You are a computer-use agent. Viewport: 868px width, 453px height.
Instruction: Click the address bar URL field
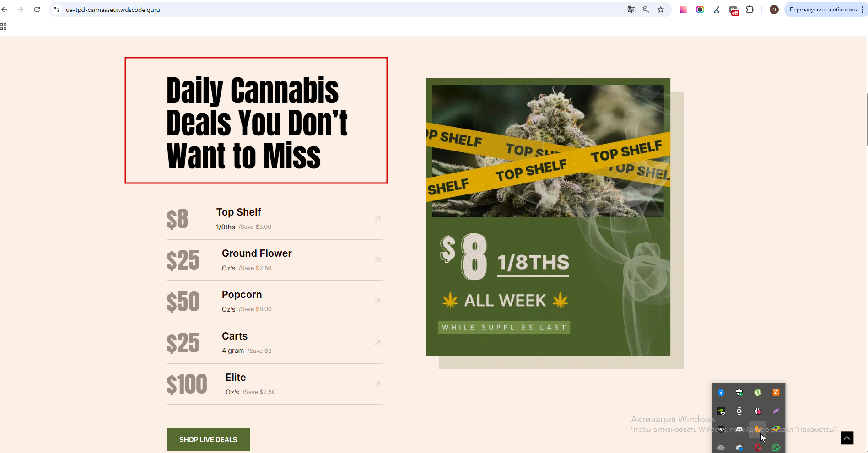[339, 10]
